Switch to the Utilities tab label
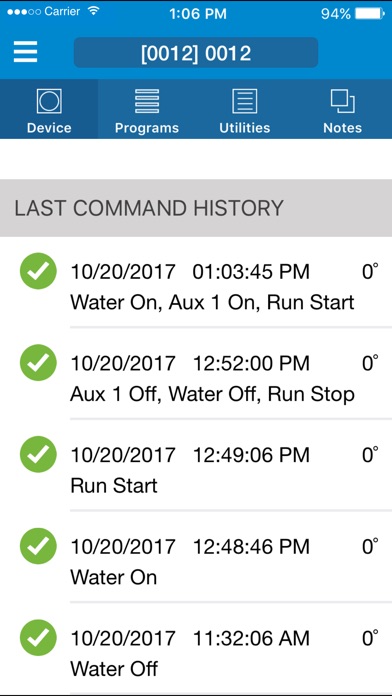392x696 pixels. (245, 128)
